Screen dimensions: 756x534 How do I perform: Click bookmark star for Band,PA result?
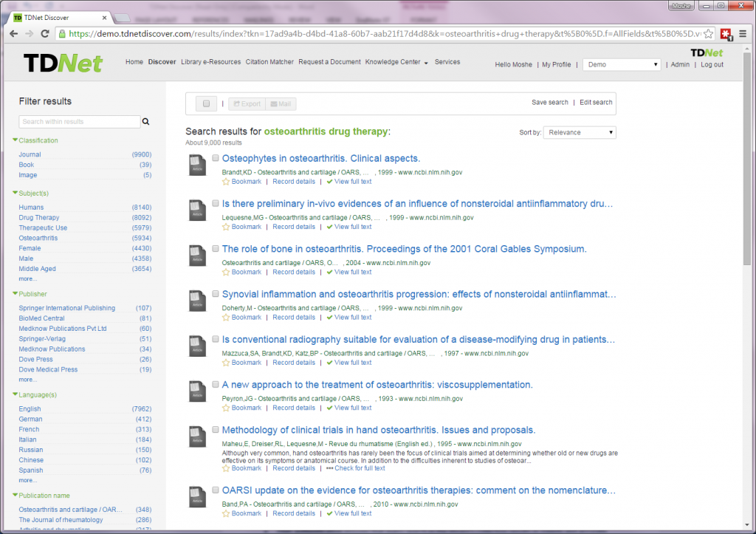pos(226,514)
